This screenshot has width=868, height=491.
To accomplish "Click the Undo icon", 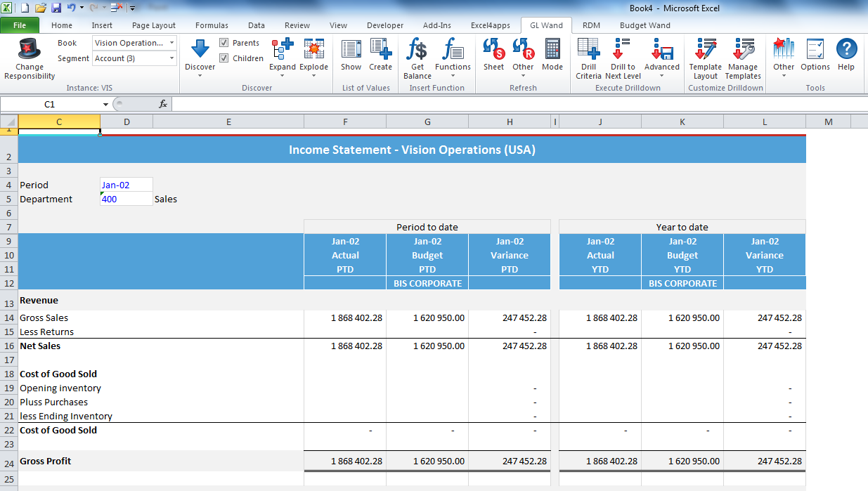I will 71,8.
